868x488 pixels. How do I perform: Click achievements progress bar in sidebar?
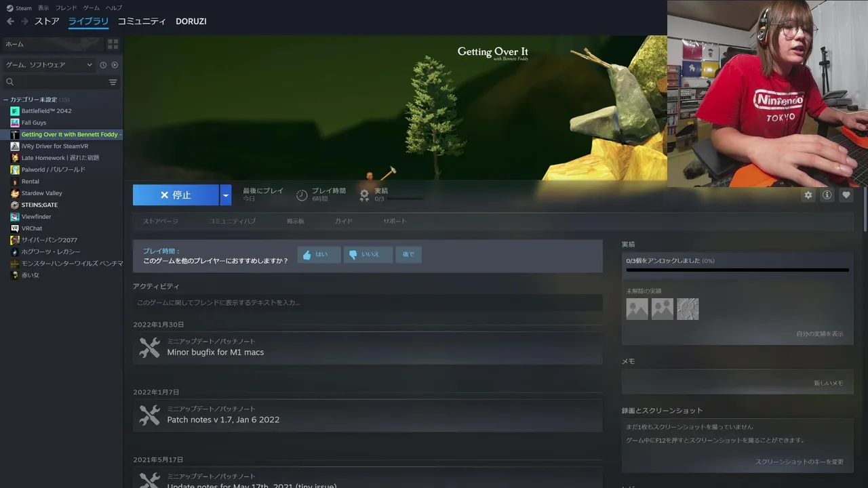click(737, 270)
